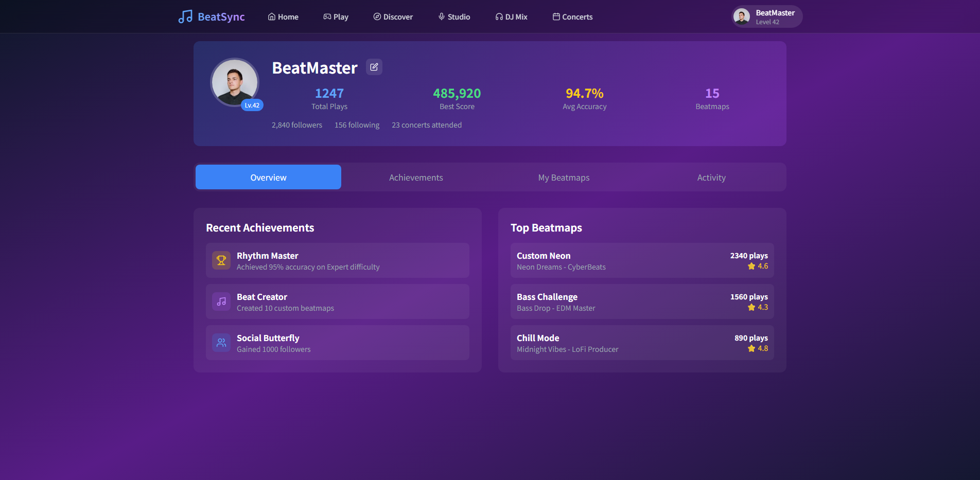Click the Discover compass icon in navbar
The width and height of the screenshot is (980, 480).
(x=377, y=16)
